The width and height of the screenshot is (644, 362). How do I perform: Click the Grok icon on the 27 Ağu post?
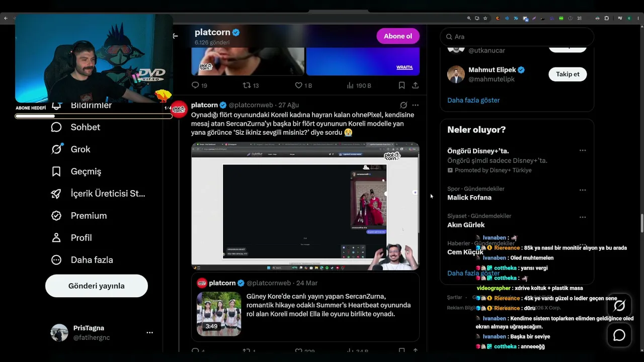(x=404, y=105)
